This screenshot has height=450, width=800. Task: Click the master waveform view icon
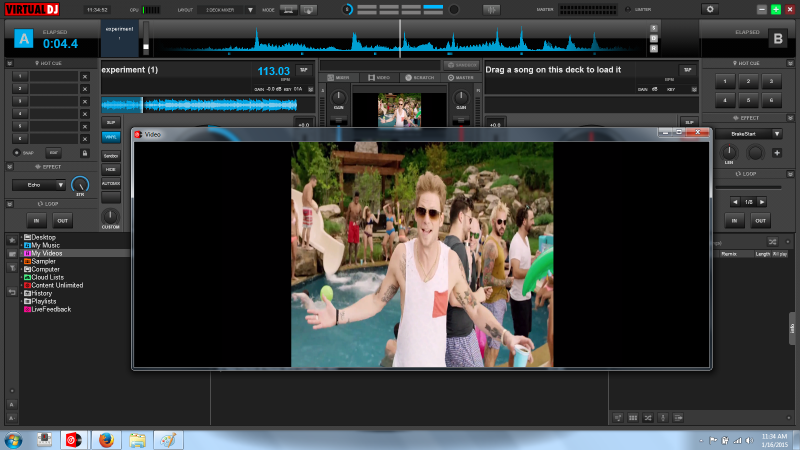tap(491, 9)
